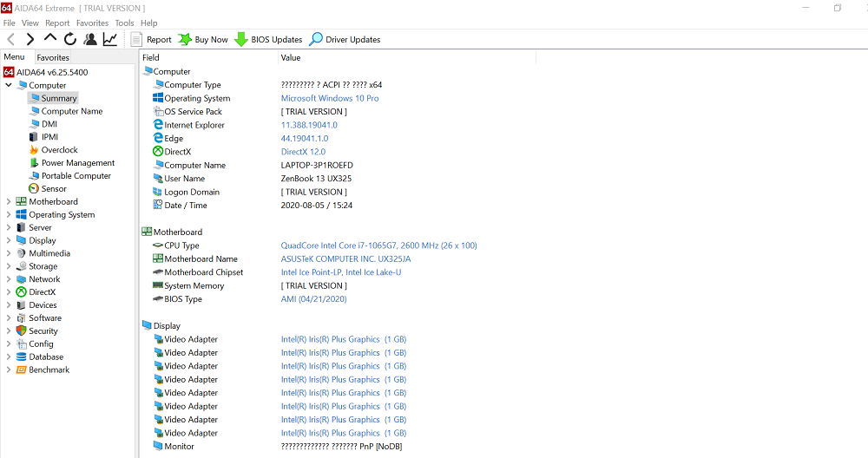868x458 pixels.
Task: Open BIOS Updates from the toolbar
Action: [x=268, y=39]
